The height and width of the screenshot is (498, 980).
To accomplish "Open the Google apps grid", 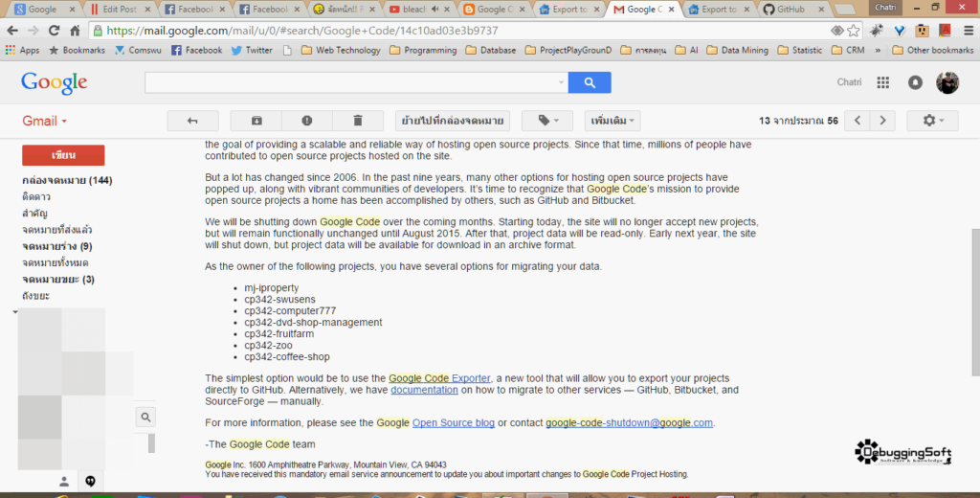I will 882,82.
